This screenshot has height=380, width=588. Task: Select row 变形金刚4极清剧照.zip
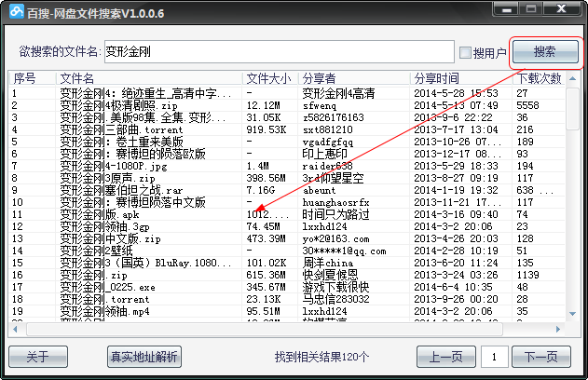point(140,106)
